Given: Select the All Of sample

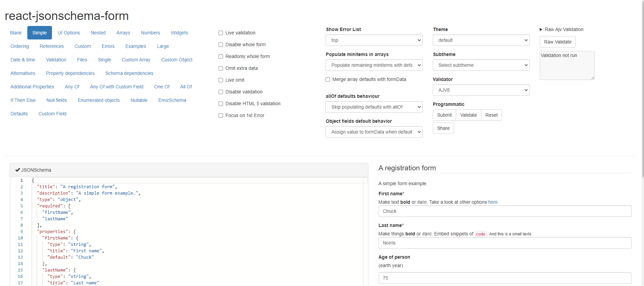Looking at the screenshot, I should [x=186, y=87].
